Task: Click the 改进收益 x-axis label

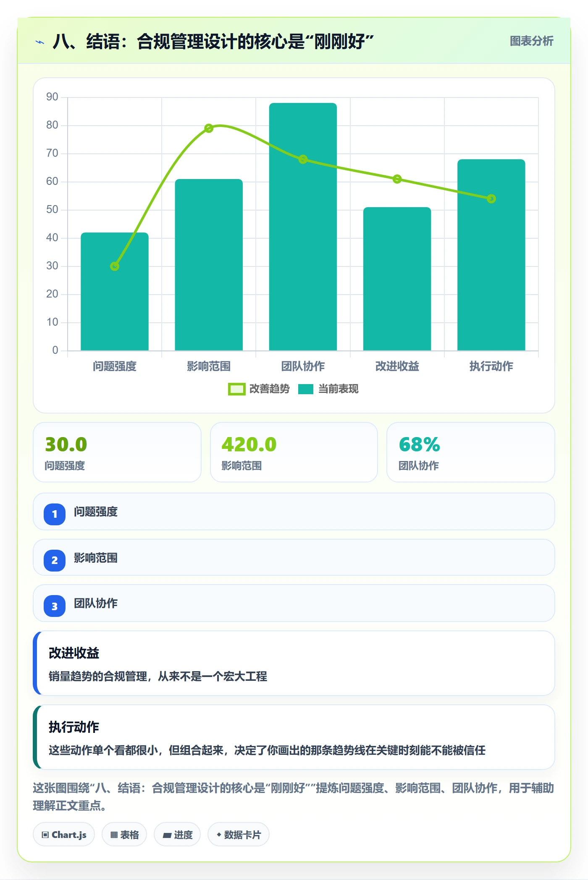Action: pos(397,366)
